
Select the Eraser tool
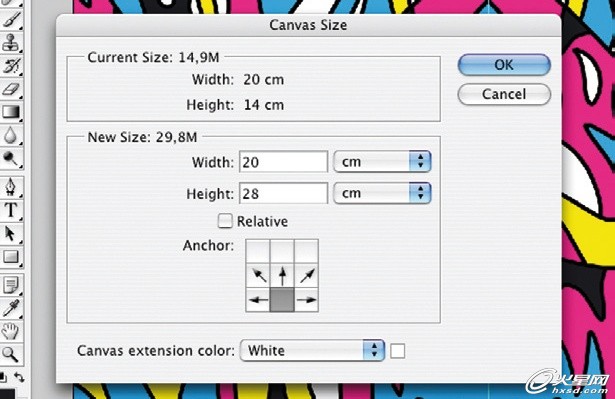point(11,89)
